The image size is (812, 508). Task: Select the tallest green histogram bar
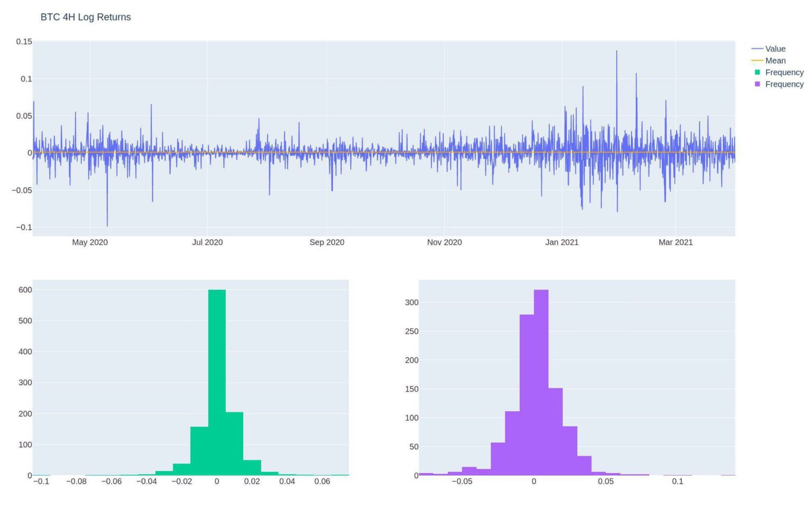point(217,381)
